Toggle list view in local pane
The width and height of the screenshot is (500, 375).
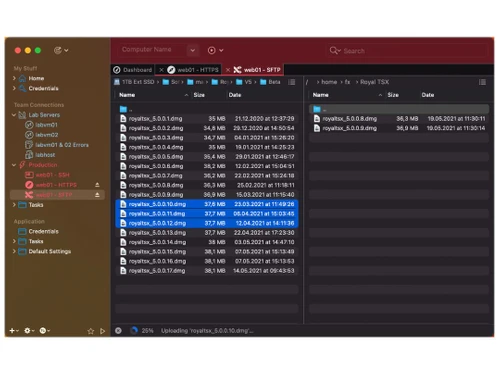point(292,82)
